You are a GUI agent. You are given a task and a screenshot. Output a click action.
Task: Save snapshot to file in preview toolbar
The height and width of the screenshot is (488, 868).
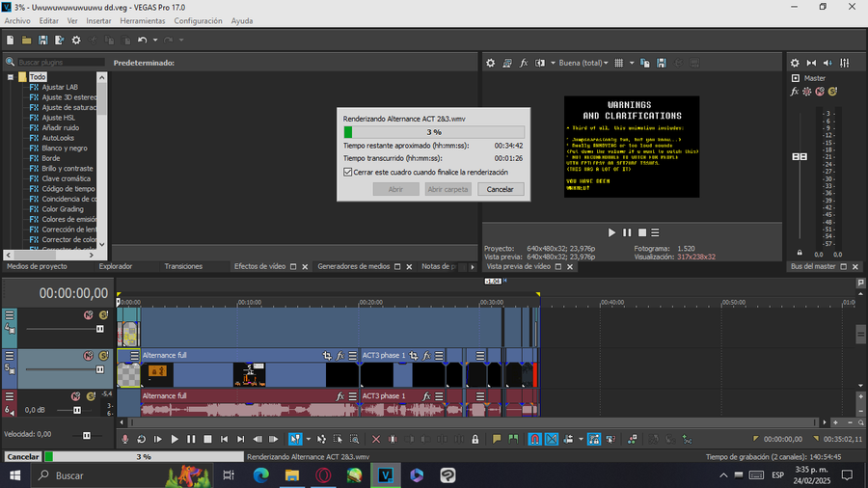pos(662,63)
